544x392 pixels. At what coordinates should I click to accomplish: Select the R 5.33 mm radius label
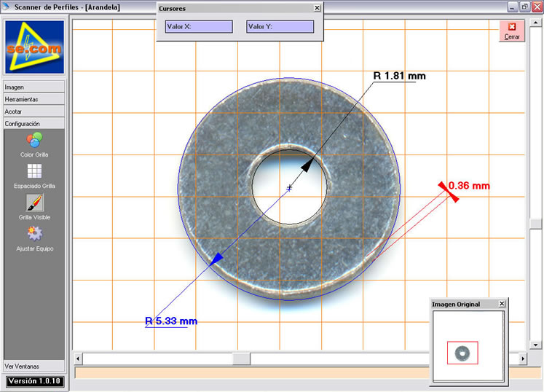172,321
